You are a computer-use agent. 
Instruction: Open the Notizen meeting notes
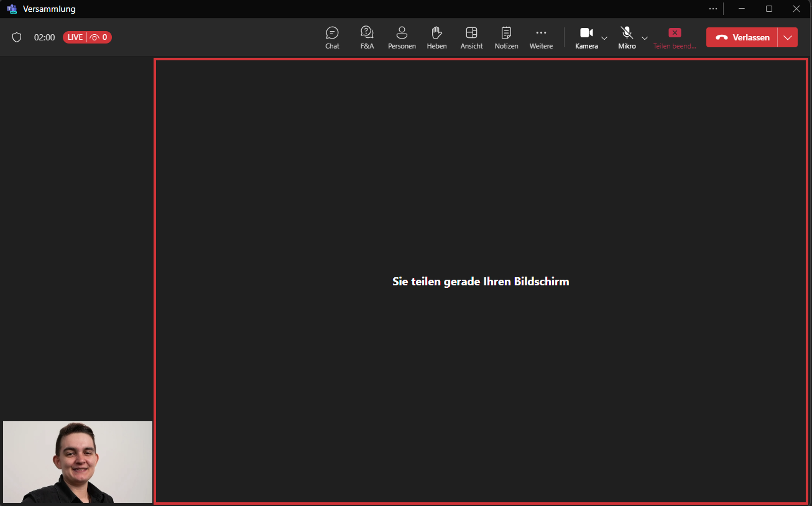(x=506, y=37)
